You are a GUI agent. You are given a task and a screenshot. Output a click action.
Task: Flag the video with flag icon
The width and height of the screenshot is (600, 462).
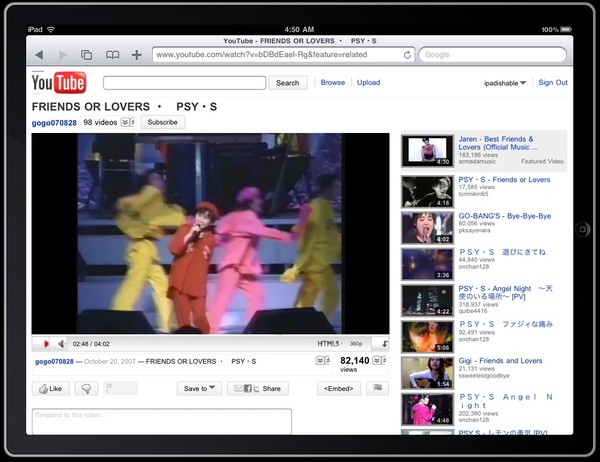click(x=378, y=388)
